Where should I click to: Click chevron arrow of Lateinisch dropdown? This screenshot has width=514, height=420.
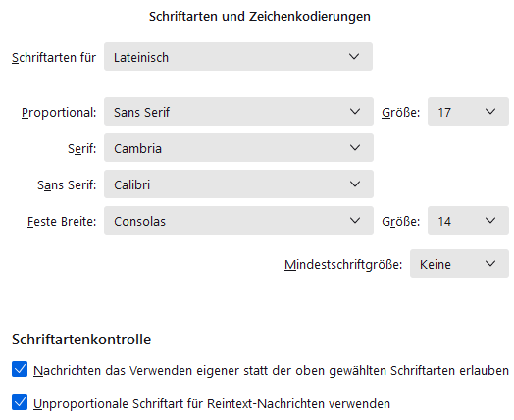pyautogui.click(x=354, y=56)
